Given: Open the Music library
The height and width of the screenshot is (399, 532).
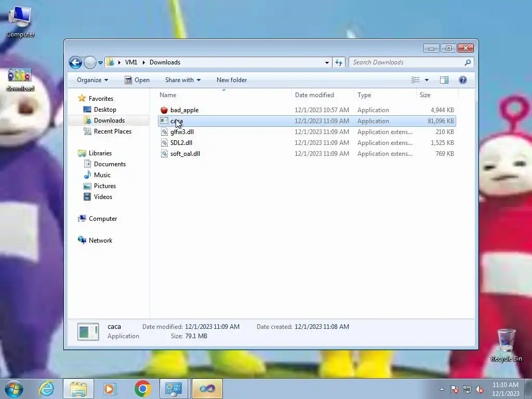Looking at the screenshot, I should (x=102, y=175).
